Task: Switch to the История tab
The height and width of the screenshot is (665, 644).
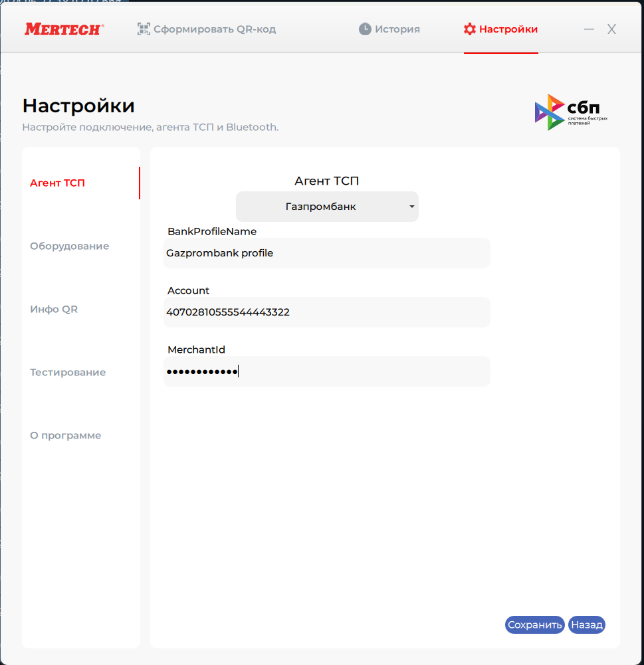Action: pos(397,29)
